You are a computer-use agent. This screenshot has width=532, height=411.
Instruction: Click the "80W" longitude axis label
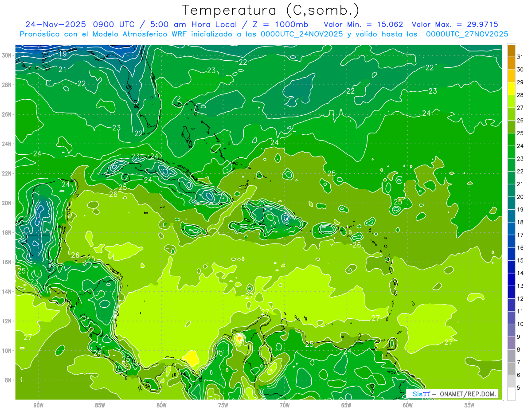[161, 405]
